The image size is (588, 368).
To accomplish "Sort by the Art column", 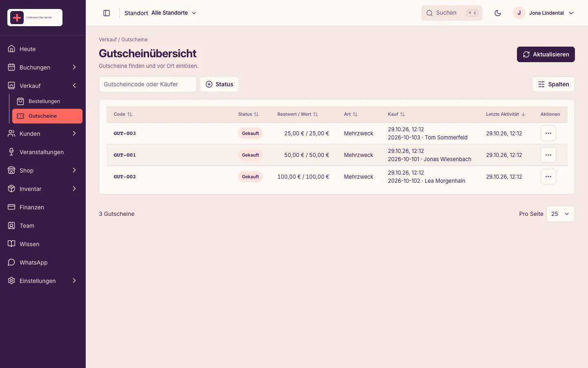I will (x=350, y=114).
